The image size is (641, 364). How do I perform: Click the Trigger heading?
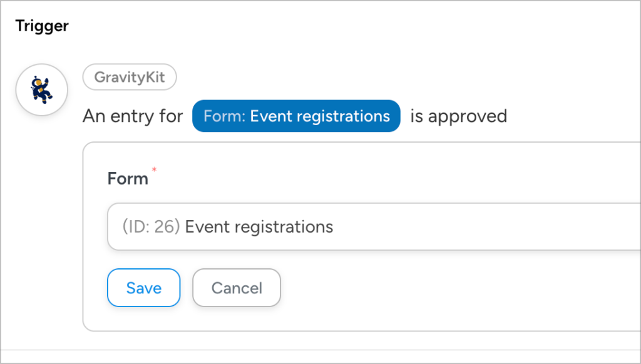[41, 26]
